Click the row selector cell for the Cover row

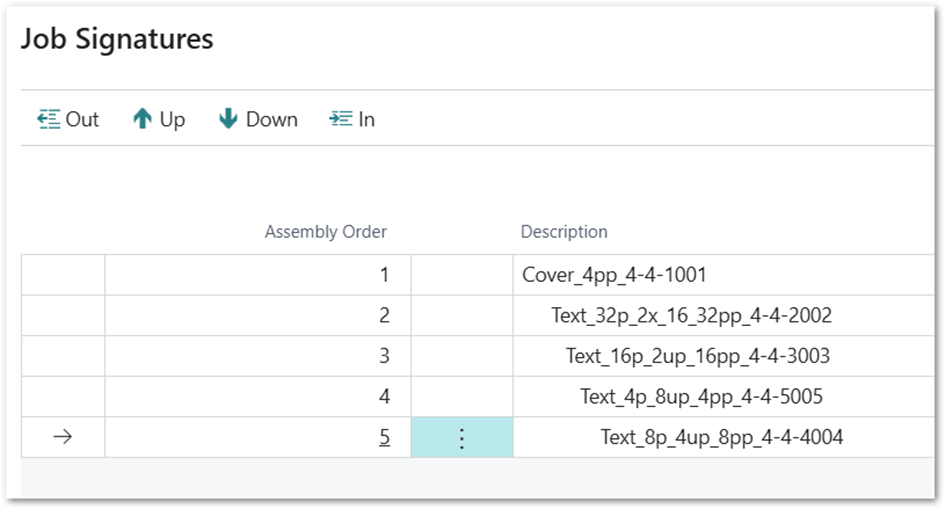62,275
